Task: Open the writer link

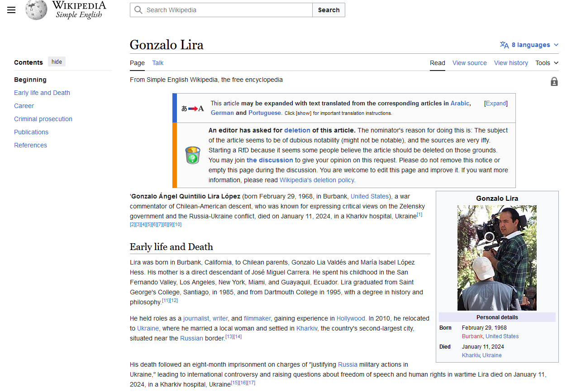Action: tap(220, 318)
